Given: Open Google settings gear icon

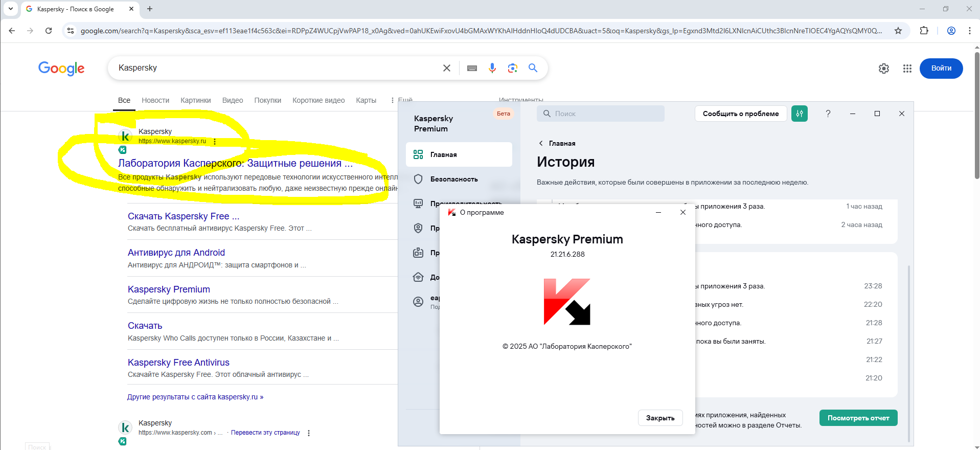Looking at the screenshot, I should pyautogui.click(x=884, y=69).
